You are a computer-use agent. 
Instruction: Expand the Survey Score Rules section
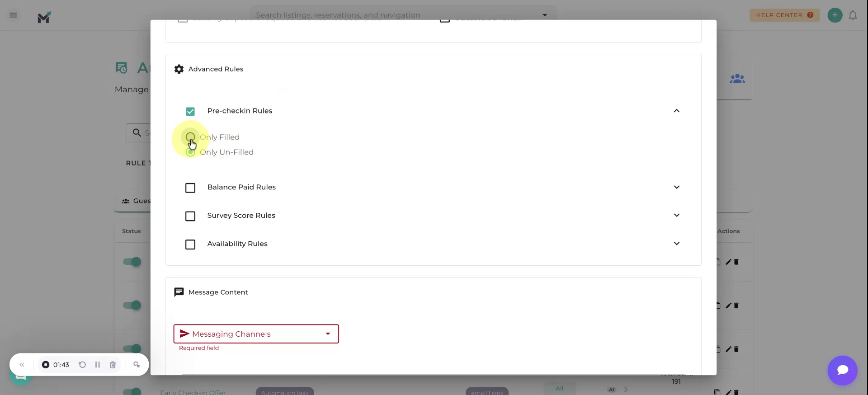click(x=676, y=215)
